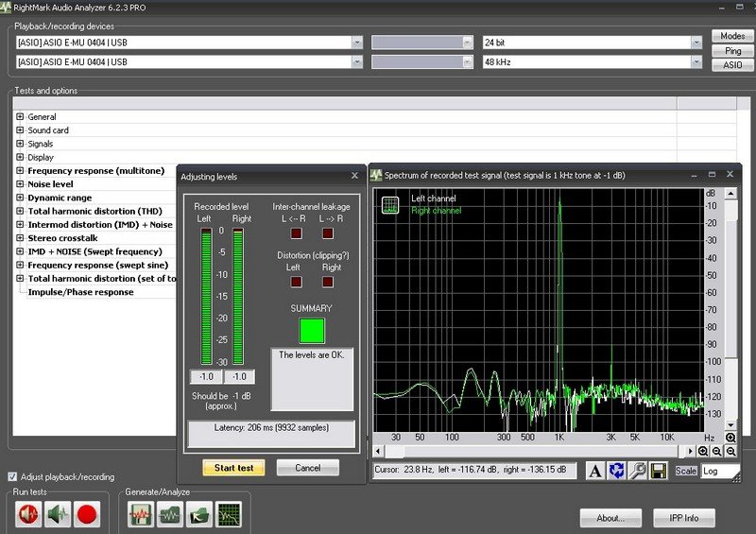Click the generate test signal waveform icon
Screen dimensions: 756x534
coord(141,514)
